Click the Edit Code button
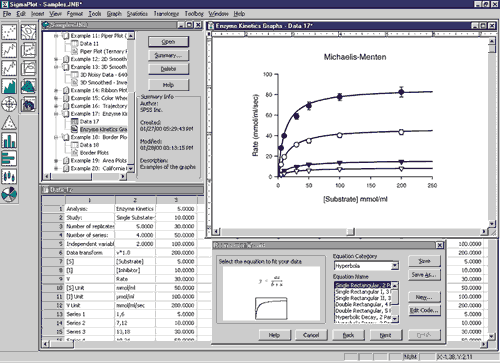The width and height of the screenshot is (500, 363). pos(424,310)
